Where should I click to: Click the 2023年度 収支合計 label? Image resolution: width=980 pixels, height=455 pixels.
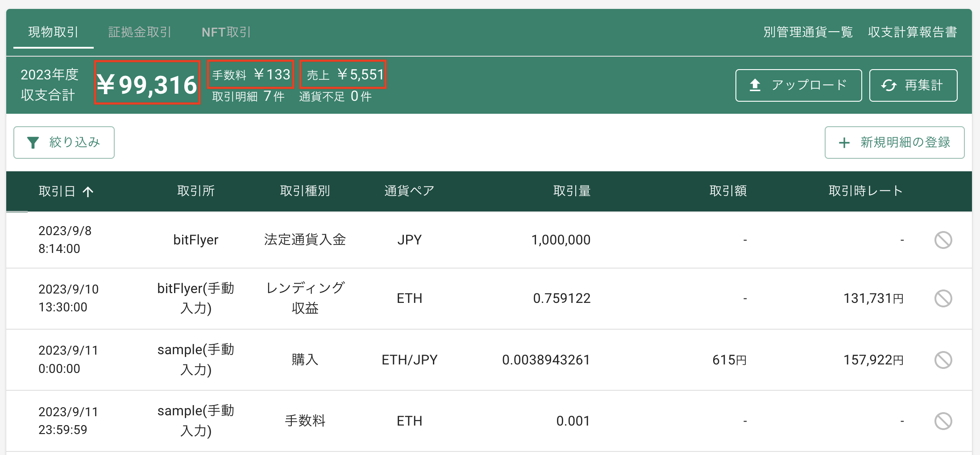pyautogui.click(x=50, y=85)
